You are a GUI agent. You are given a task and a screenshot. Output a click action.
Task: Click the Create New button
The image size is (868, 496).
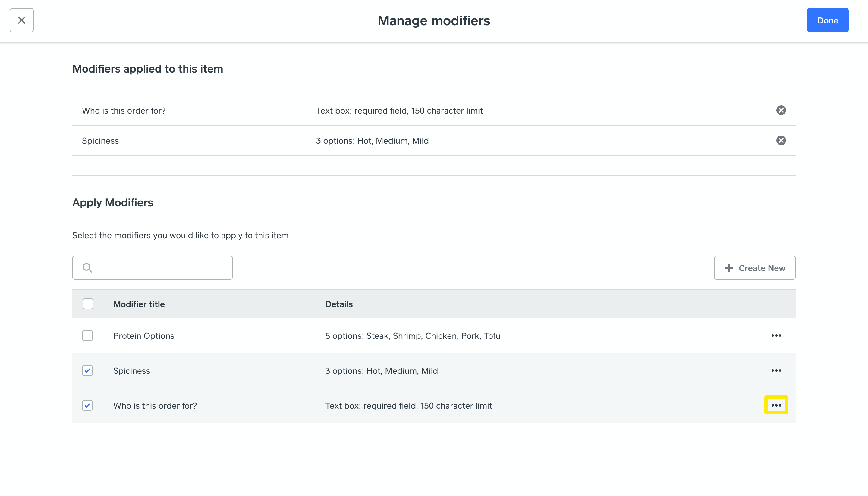pyautogui.click(x=754, y=268)
